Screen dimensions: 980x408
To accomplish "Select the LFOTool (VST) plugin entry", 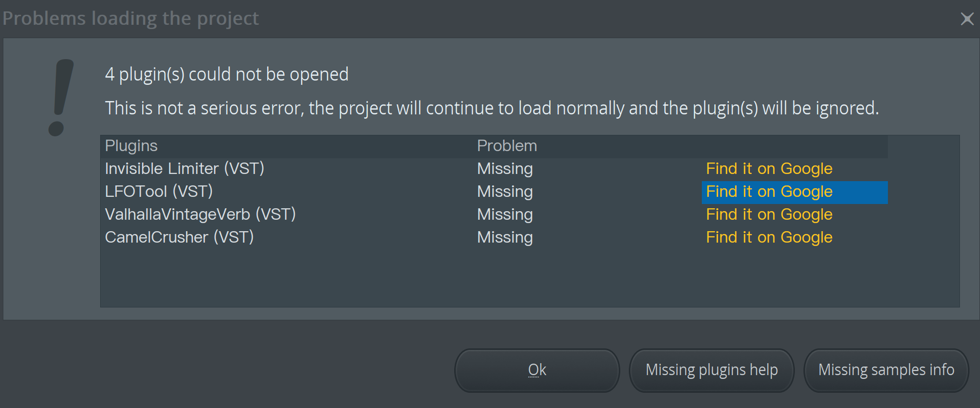I will pos(159,192).
